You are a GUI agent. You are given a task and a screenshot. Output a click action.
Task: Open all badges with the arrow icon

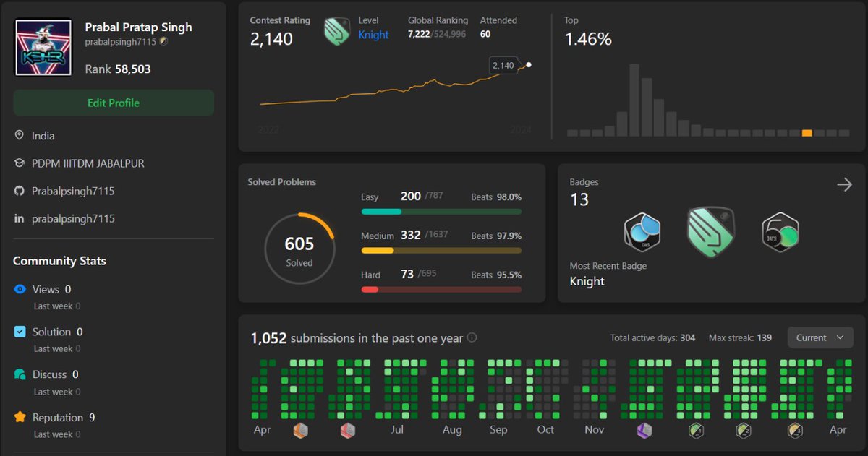click(844, 185)
